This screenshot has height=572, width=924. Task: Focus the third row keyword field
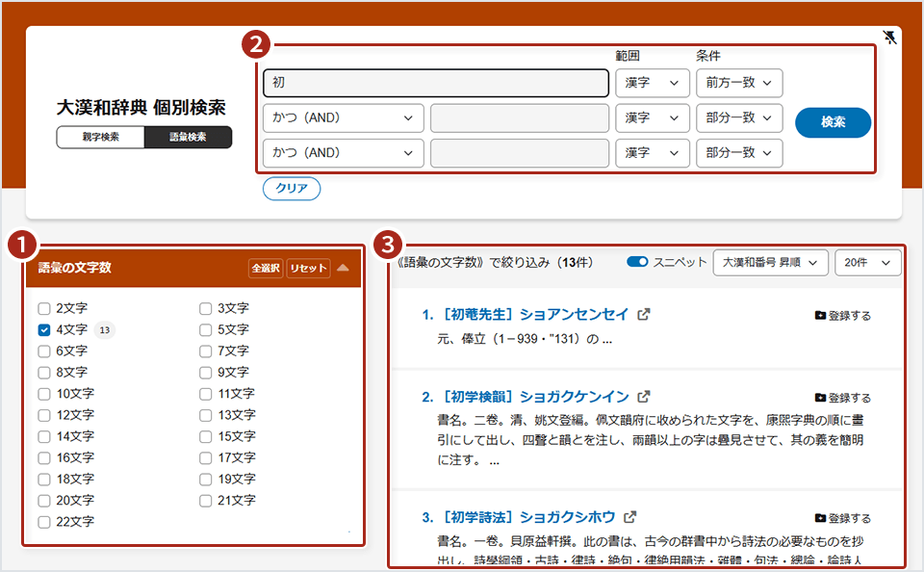[x=520, y=153]
